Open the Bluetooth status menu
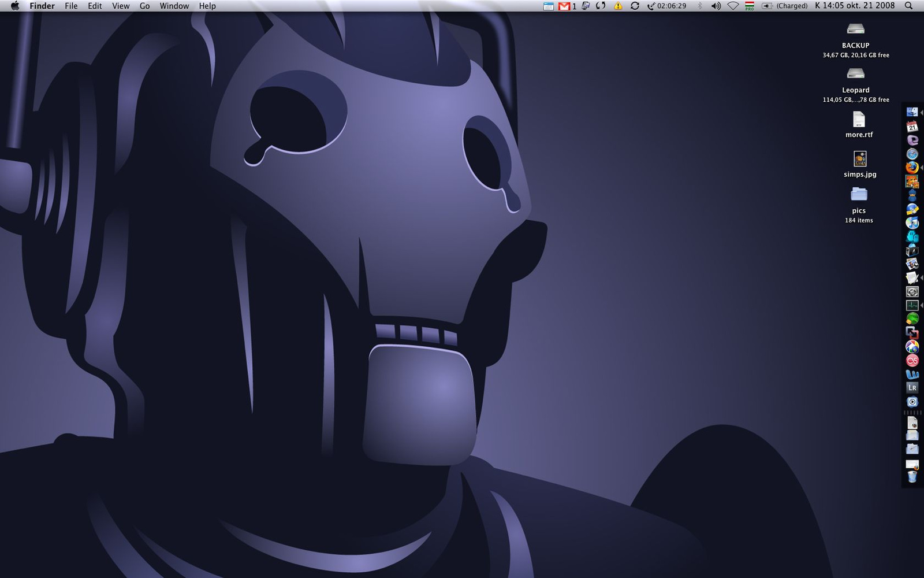Viewport: 924px width, 578px height. 700,6
